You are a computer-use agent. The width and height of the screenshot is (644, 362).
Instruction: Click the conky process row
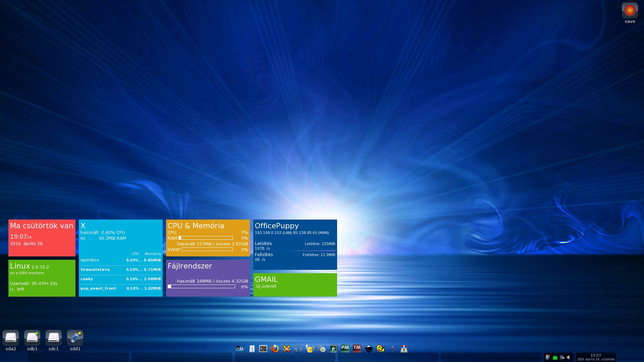[121, 279]
